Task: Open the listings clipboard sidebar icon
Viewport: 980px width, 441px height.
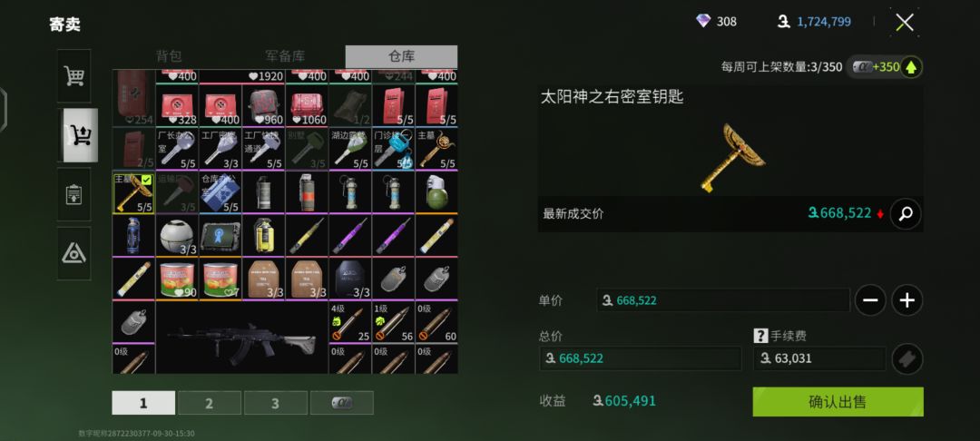Action: tap(73, 194)
